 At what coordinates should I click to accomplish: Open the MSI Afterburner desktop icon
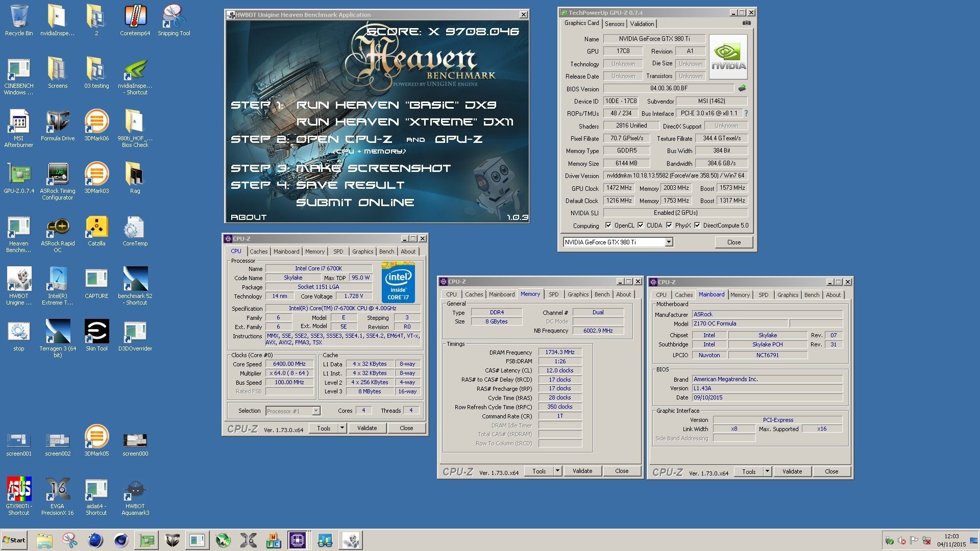pos(19,129)
